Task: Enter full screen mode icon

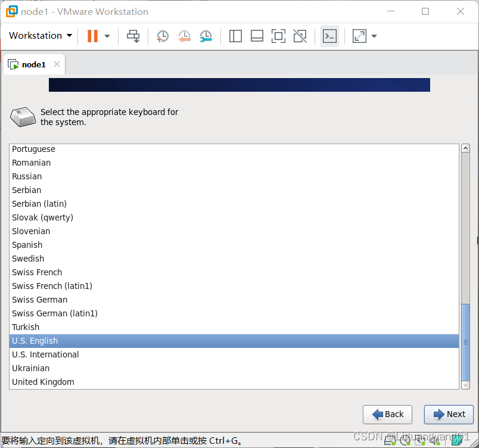Action: (278, 36)
